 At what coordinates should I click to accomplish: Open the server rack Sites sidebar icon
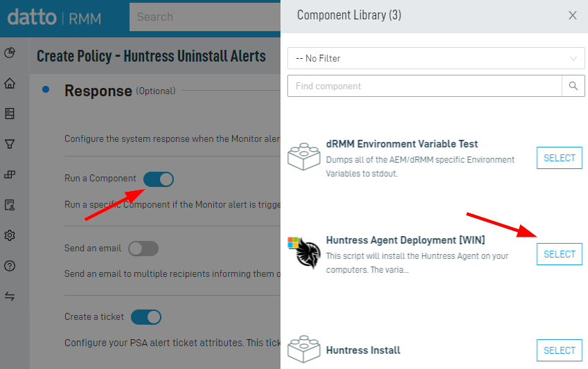10,114
